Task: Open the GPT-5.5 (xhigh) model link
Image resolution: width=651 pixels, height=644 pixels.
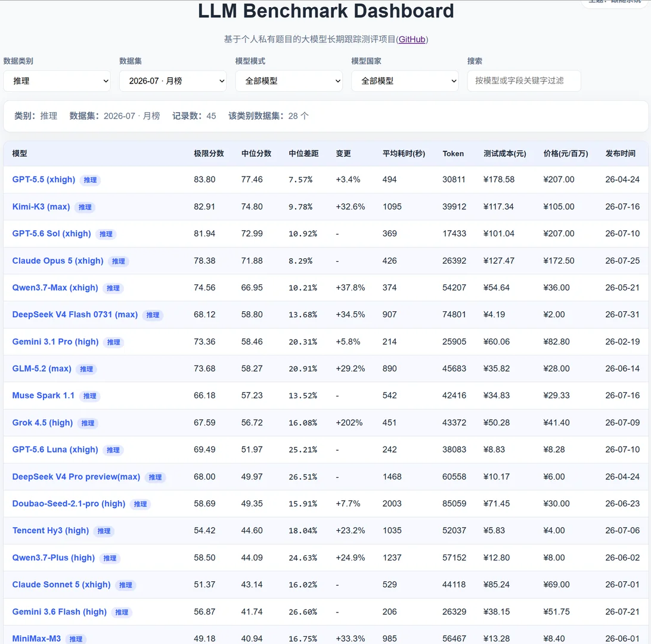Action: (44, 179)
